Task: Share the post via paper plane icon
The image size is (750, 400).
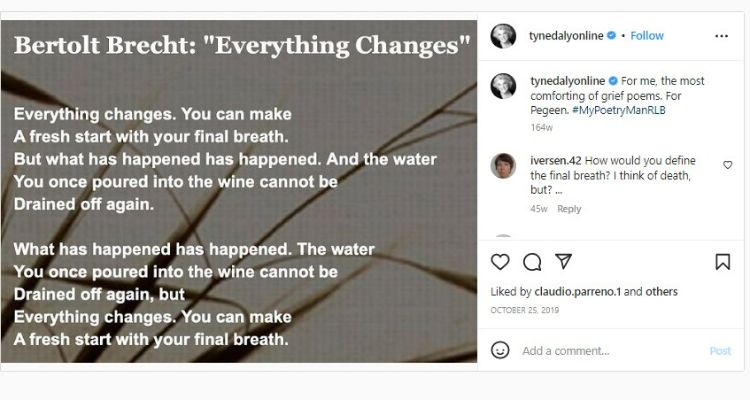Action: click(x=563, y=262)
